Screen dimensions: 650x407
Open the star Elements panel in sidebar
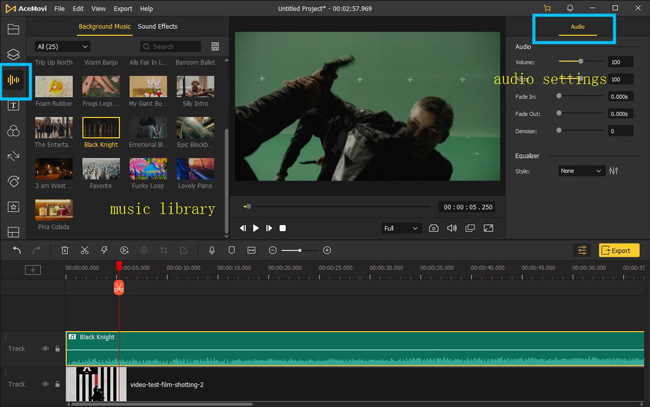13,207
